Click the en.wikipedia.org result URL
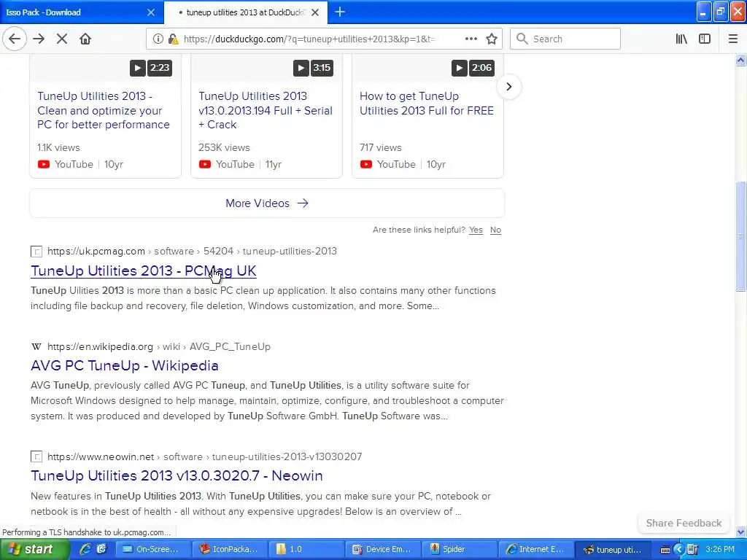The width and height of the screenshot is (747, 560). click(158, 346)
